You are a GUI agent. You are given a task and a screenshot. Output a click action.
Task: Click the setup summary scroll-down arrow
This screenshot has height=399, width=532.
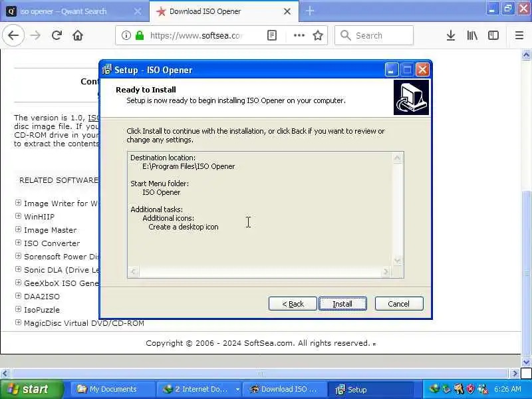pos(397,261)
